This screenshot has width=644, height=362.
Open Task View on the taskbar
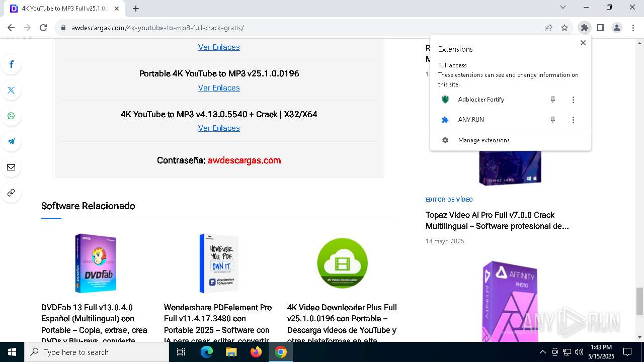tap(181, 352)
